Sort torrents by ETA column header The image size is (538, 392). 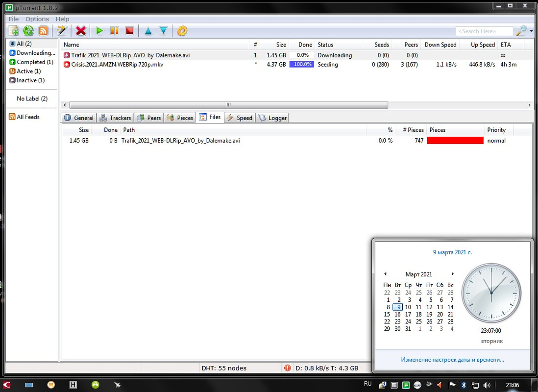point(511,45)
